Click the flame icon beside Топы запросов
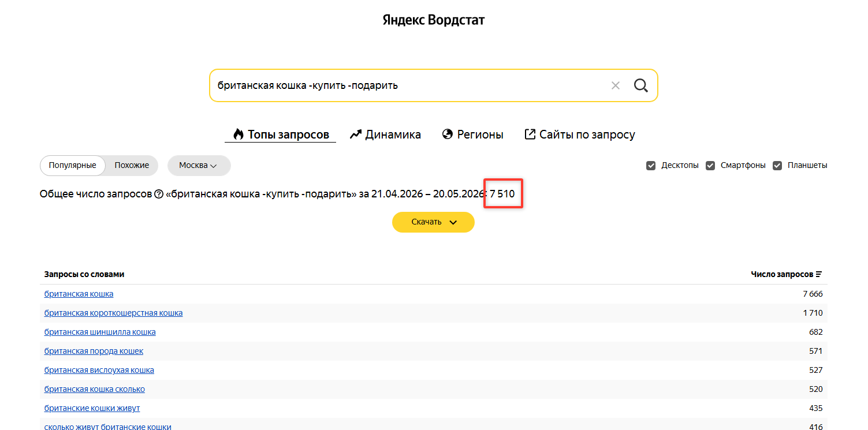This screenshot has height=430, width=868. pyautogui.click(x=239, y=134)
